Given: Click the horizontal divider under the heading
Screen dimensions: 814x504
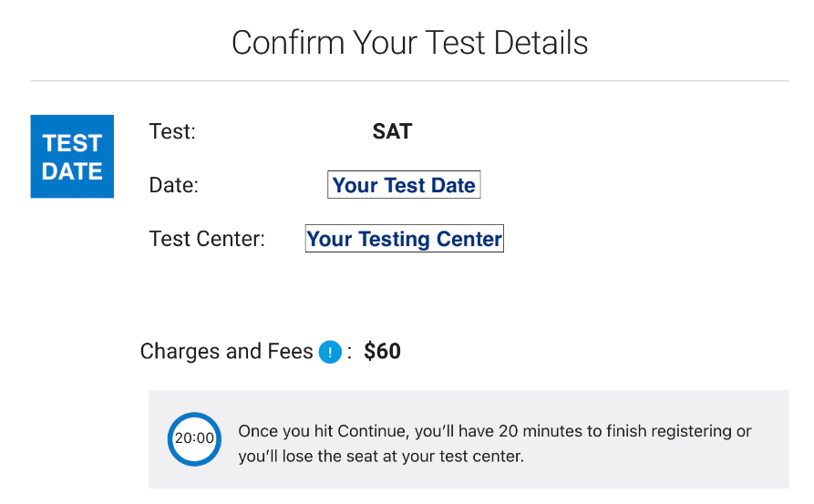Looking at the screenshot, I should [409, 80].
